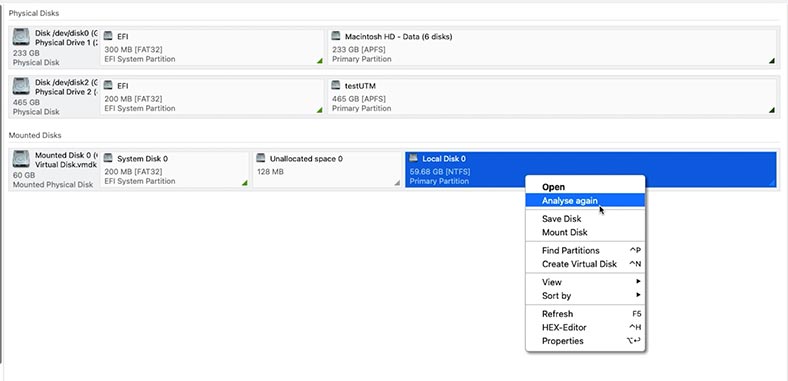The height and width of the screenshot is (381, 788).
Task: Click corner triangle of testUTM partition
Action: click(772, 110)
